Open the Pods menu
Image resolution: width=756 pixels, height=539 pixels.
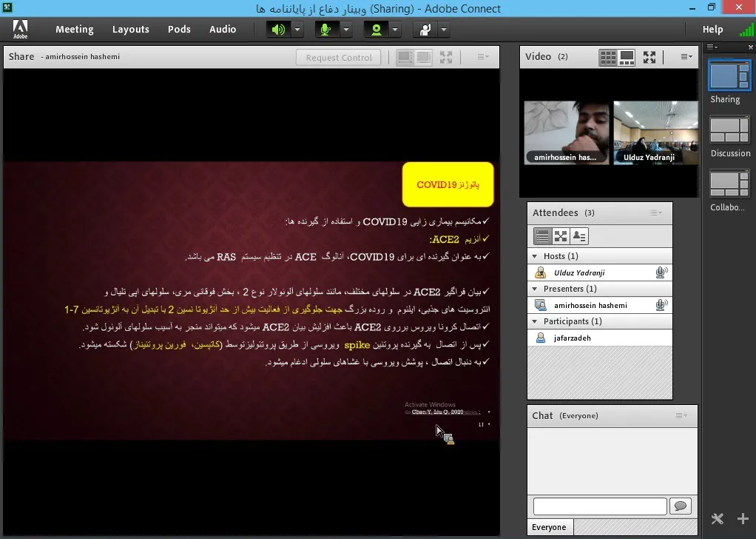(179, 30)
